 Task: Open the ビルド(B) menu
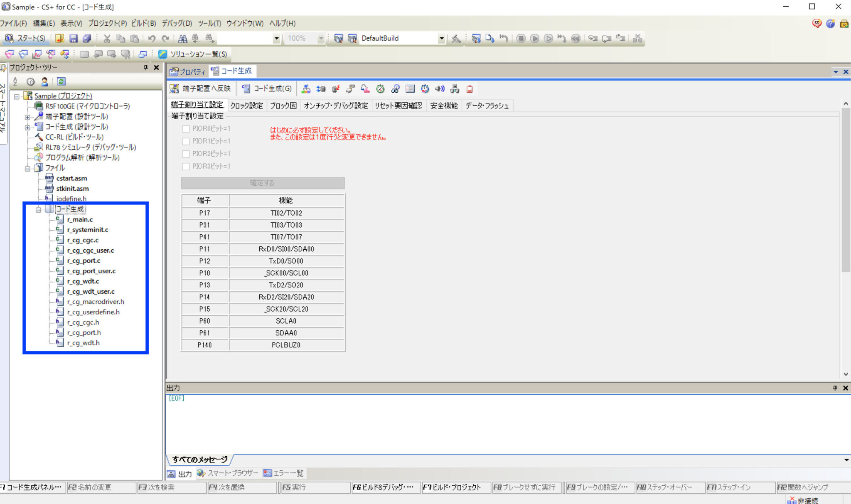coord(143,23)
